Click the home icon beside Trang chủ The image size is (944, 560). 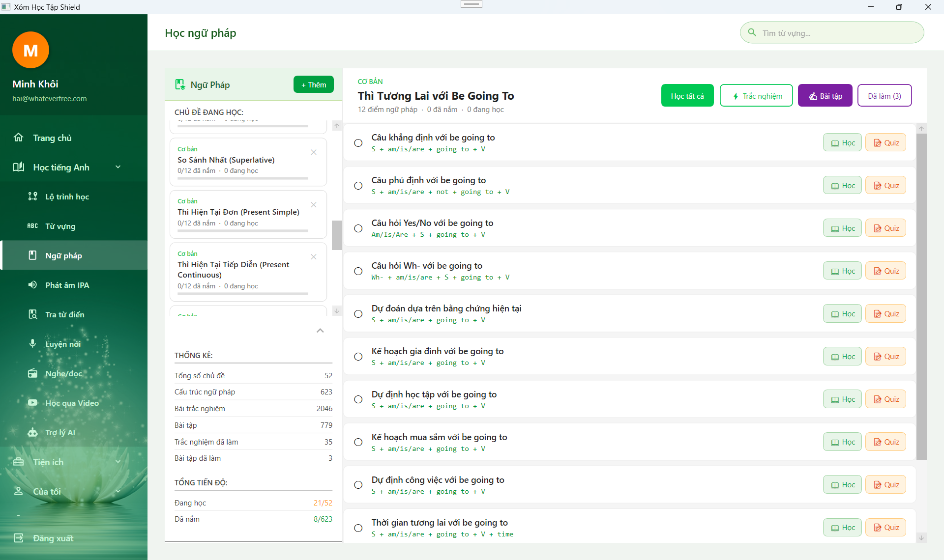(x=19, y=138)
